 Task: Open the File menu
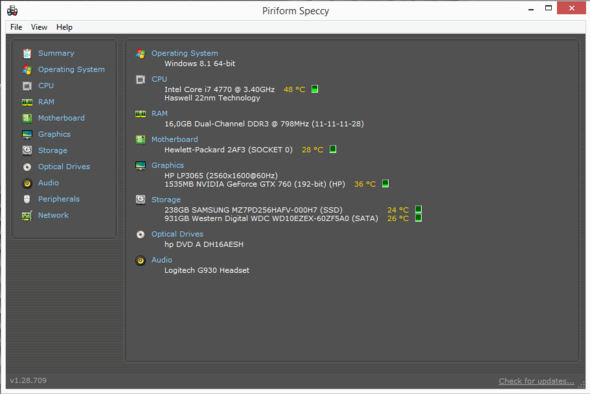pyautogui.click(x=16, y=27)
